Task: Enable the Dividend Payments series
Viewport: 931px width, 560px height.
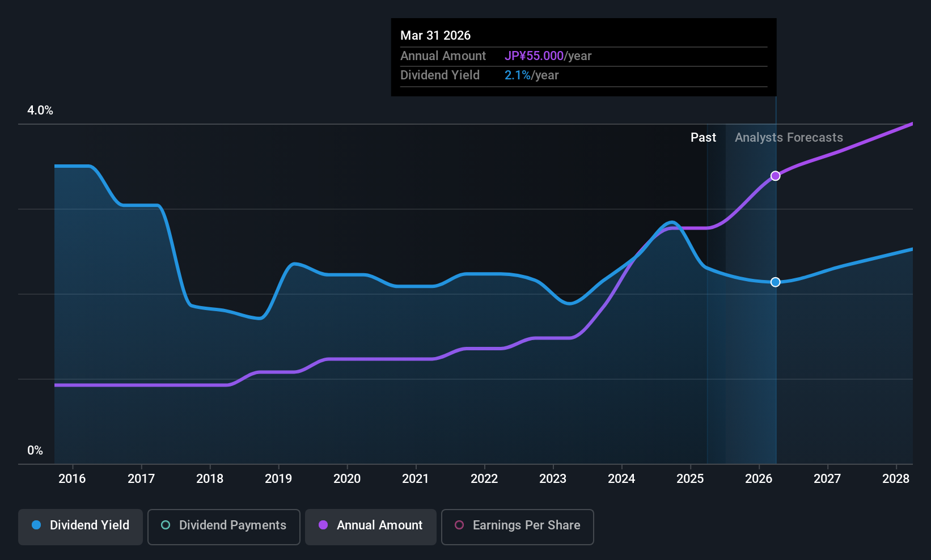Action: coord(223,527)
